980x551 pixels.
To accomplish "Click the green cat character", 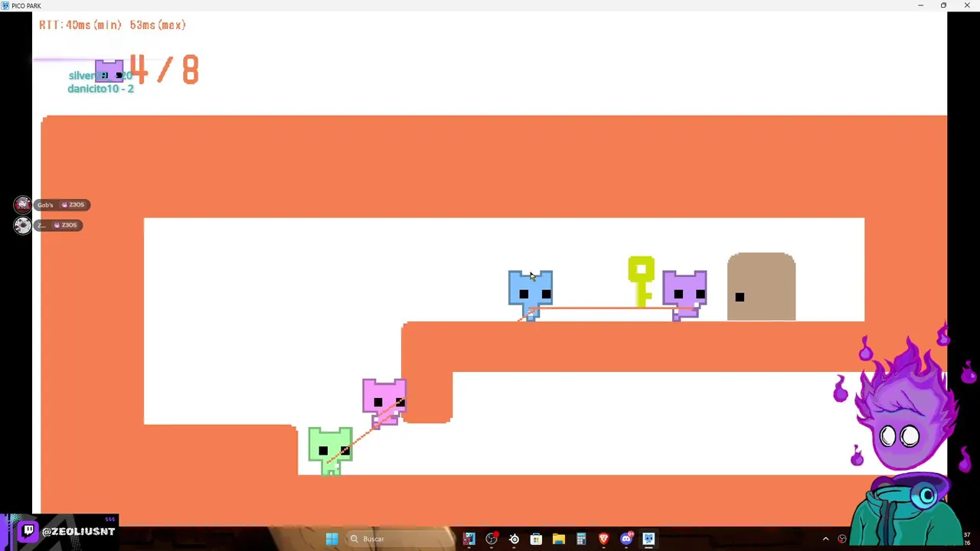I will point(330,452).
